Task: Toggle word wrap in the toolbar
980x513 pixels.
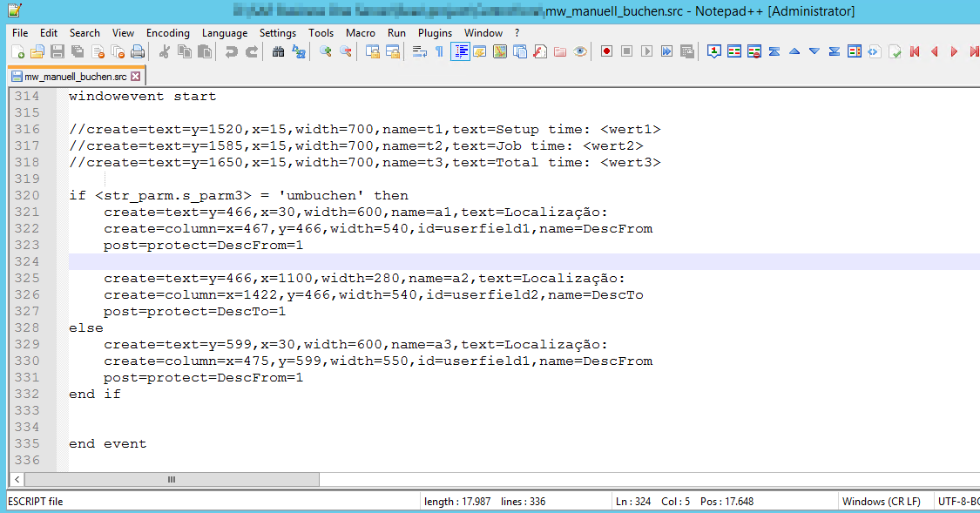Action: pyautogui.click(x=419, y=52)
